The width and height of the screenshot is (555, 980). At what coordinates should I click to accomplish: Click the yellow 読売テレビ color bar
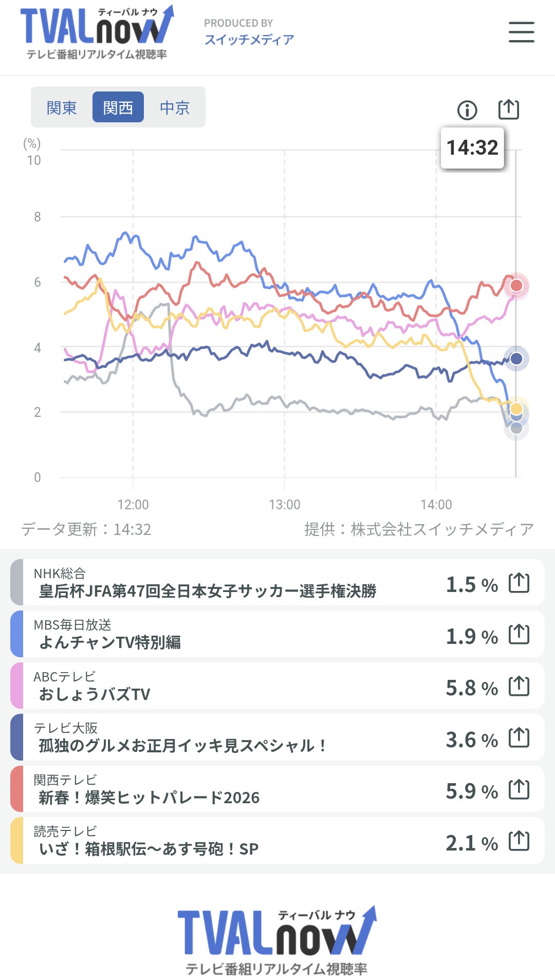[16, 840]
